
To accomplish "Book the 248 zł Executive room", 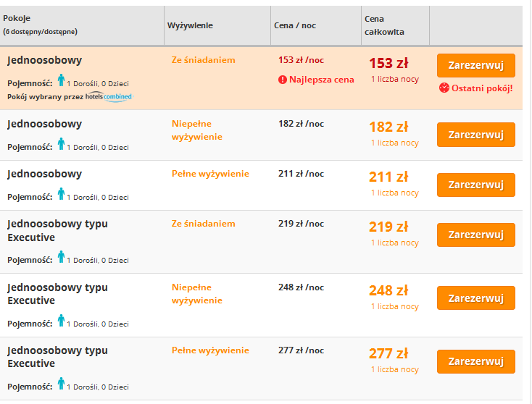I will pyautogui.click(x=475, y=298).
